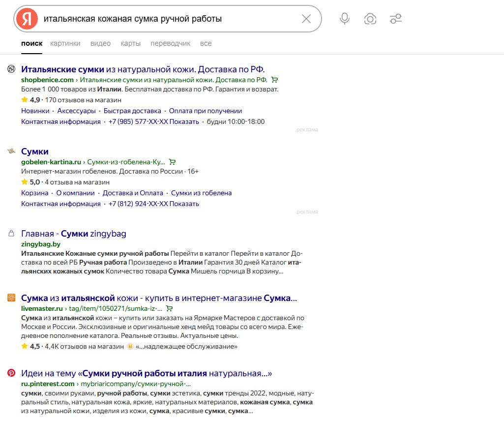Open the Быстрая доставка sitelink

click(132, 111)
